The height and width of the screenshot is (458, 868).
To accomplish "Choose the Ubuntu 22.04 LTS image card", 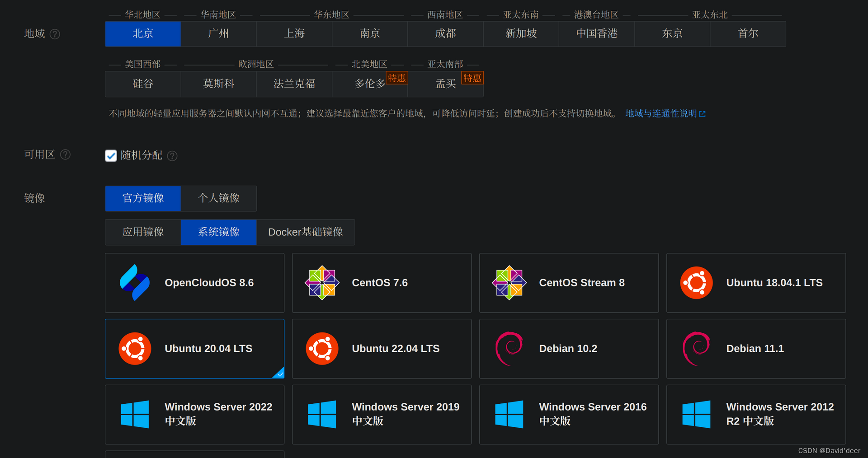I will [x=382, y=349].
